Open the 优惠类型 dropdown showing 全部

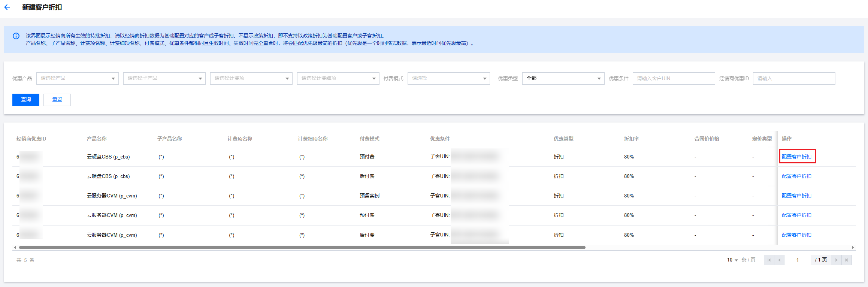point(563,78)
